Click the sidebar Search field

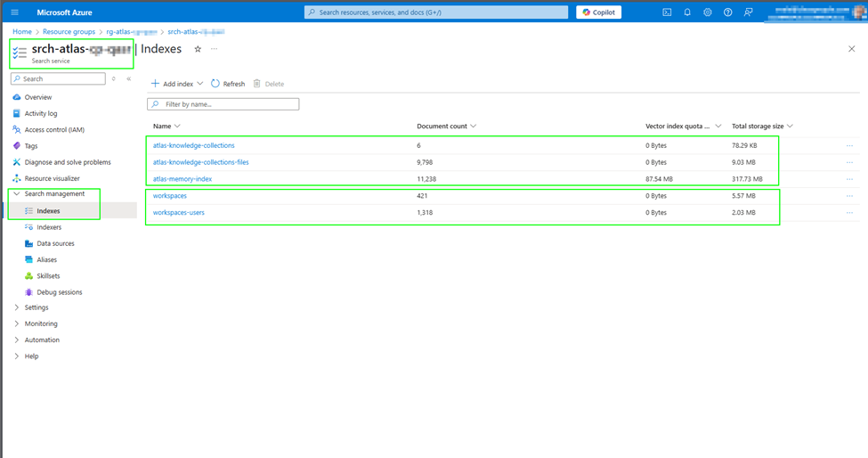pyautogui.click(x=58, y=78)
